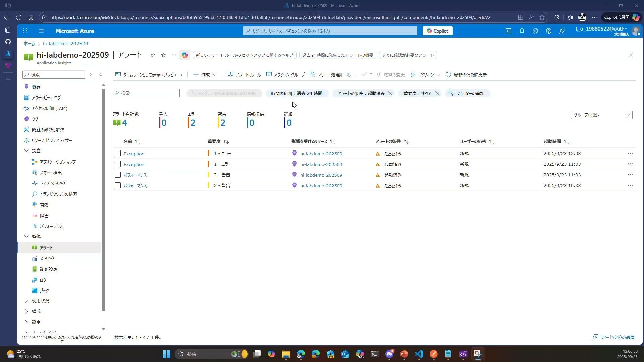Open メトリック menu item
This screenshot has width=644, height=362.
click(x=47, y=258)
